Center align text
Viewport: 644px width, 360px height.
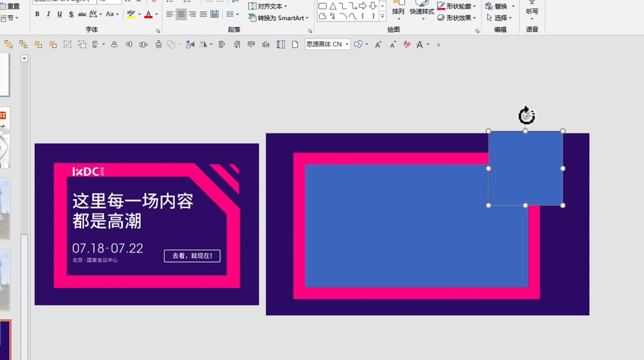click(181, 15)
